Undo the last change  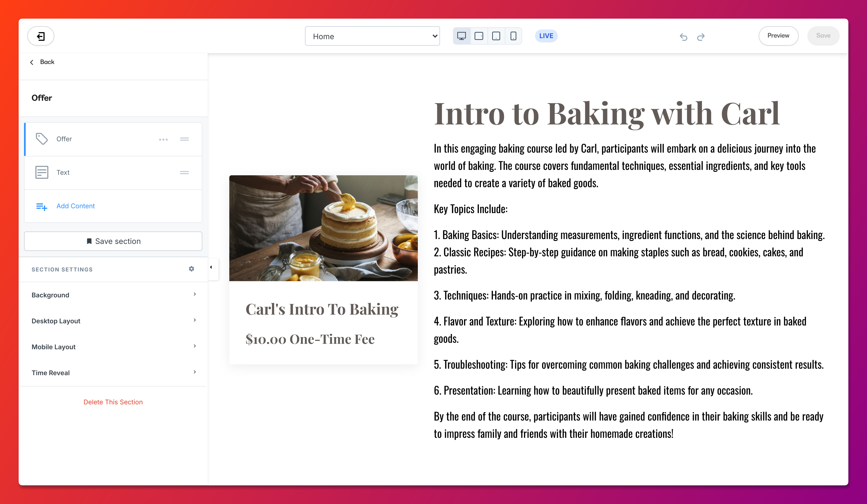[683, 37]
